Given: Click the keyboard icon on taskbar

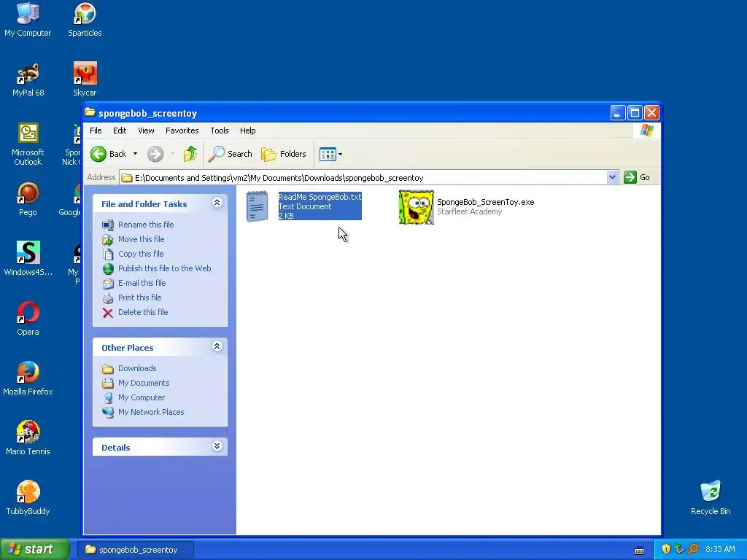Looking at the screenshot, I should (x=639, y=551).
